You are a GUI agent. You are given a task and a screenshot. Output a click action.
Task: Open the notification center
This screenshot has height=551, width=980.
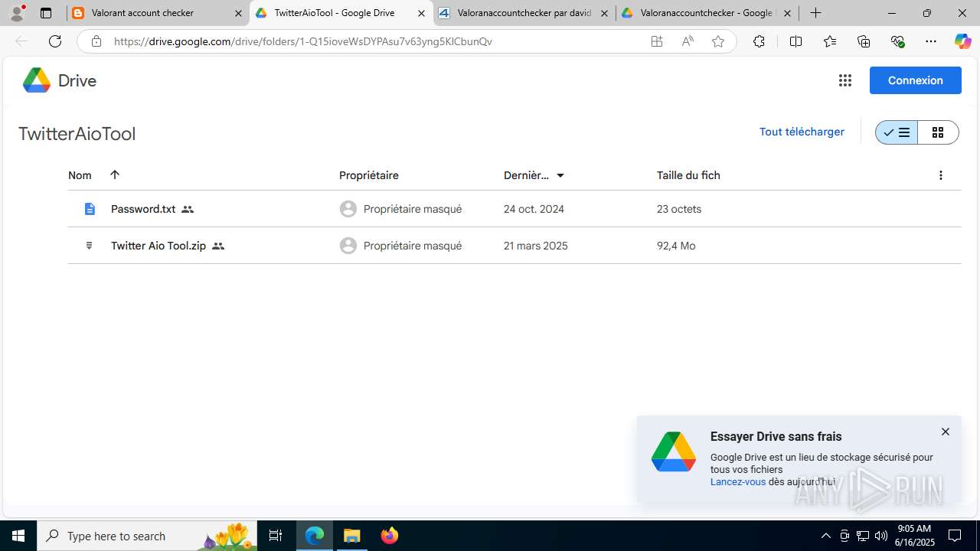pos(955,536)
